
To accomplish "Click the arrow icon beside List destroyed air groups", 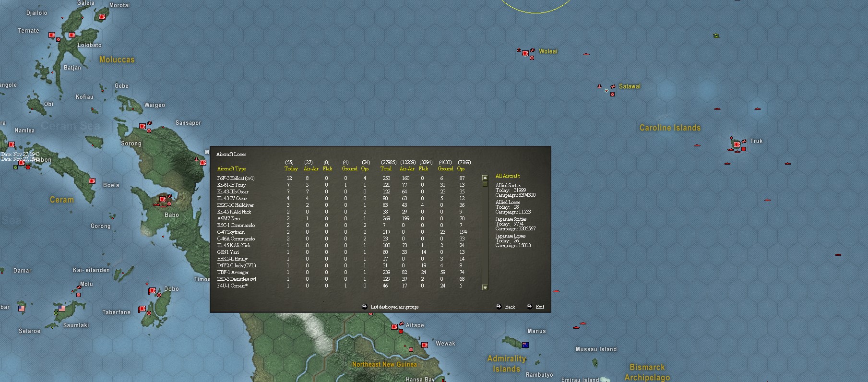I will coord(365,306).
